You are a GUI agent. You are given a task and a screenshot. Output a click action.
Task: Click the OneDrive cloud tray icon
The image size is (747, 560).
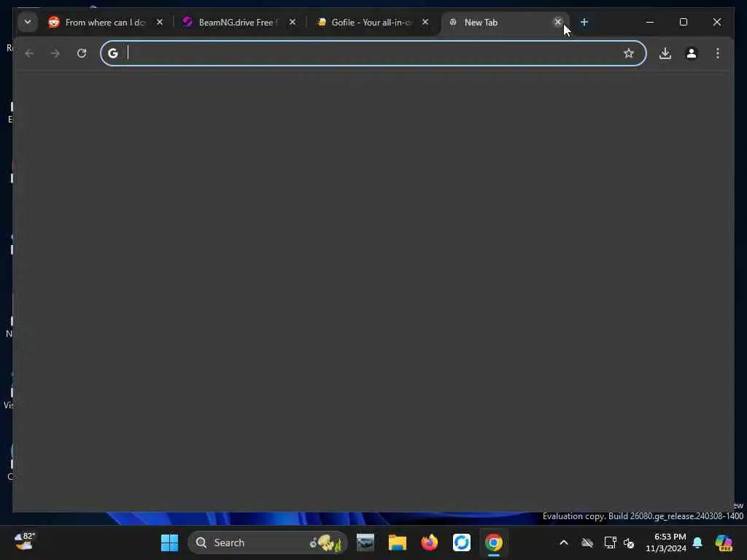pos(587,542)
